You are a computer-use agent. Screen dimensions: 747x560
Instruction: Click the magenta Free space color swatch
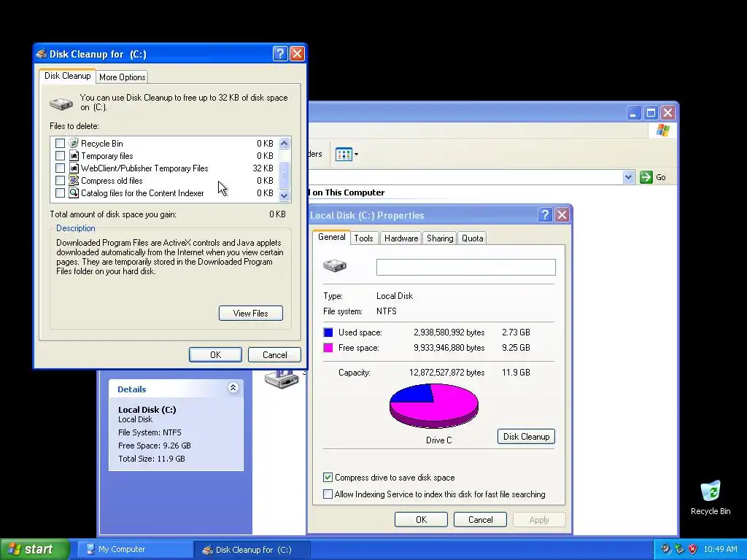(328, 348)
